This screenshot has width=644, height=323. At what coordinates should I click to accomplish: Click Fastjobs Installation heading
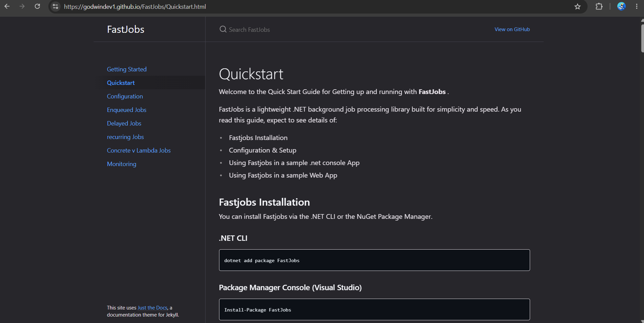(264, 202)
